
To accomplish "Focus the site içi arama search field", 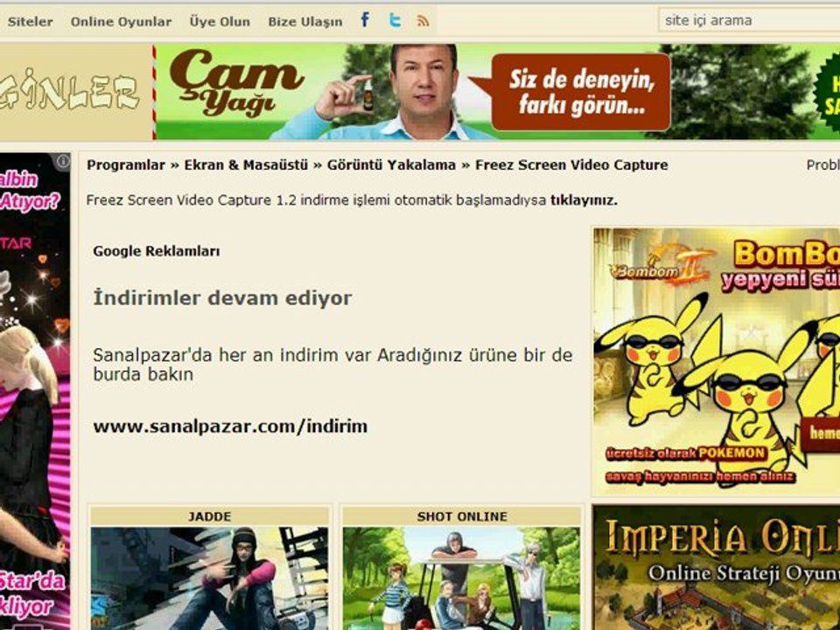I will coord(749,20).
